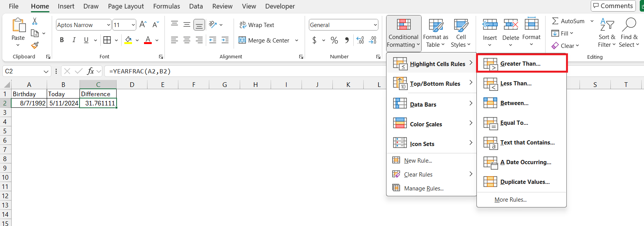Click the Center align icon
Screen dimensions: 644x226
coord(187,40)
